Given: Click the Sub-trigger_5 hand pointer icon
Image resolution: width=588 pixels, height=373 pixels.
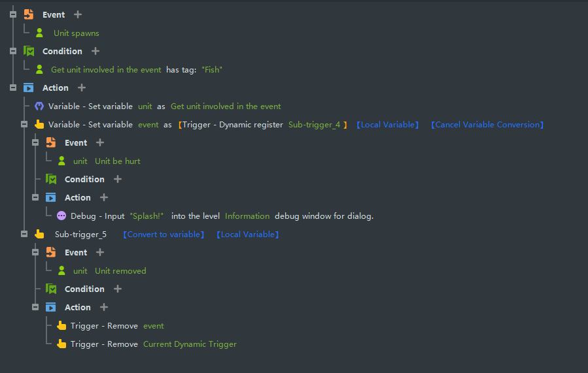Looking at the screenshot, I should point(39,234).
